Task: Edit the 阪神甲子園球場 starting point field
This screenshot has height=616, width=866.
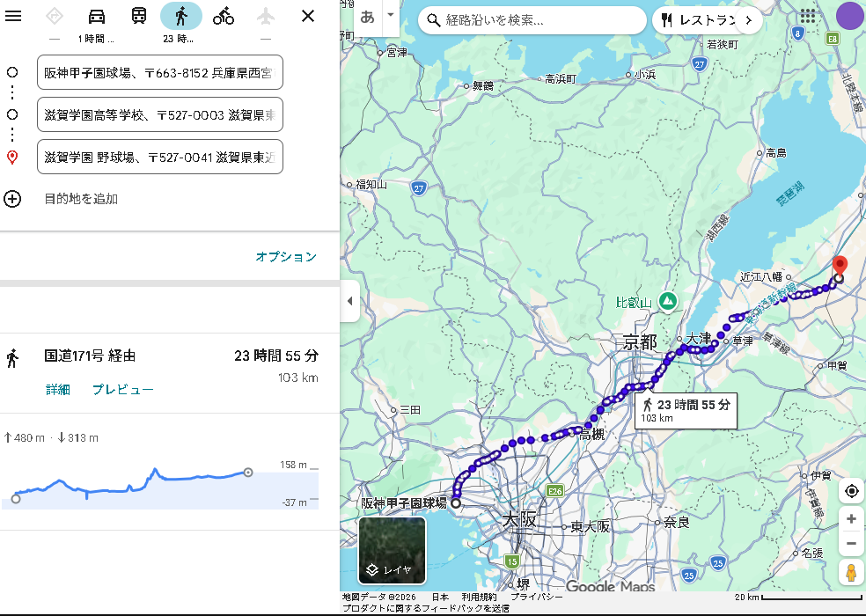Action: coord(160,72)
